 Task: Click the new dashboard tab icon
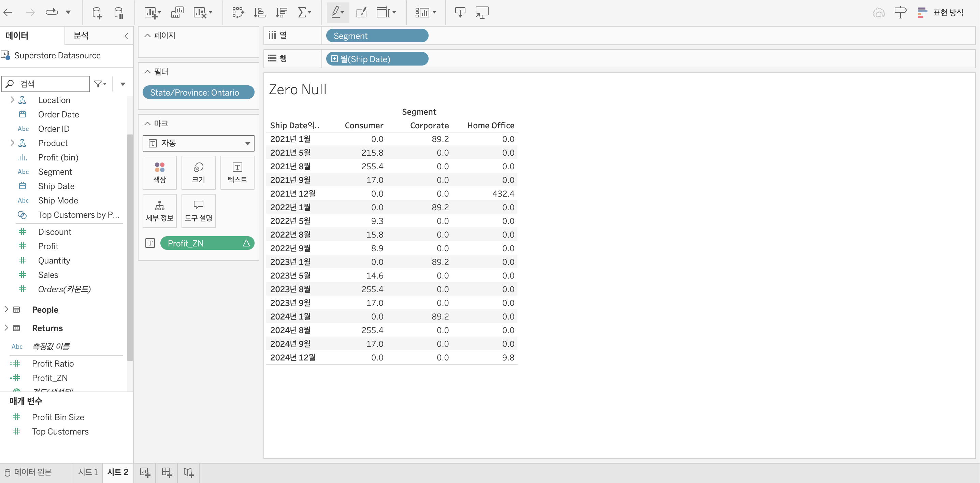(x=167, y=472)
